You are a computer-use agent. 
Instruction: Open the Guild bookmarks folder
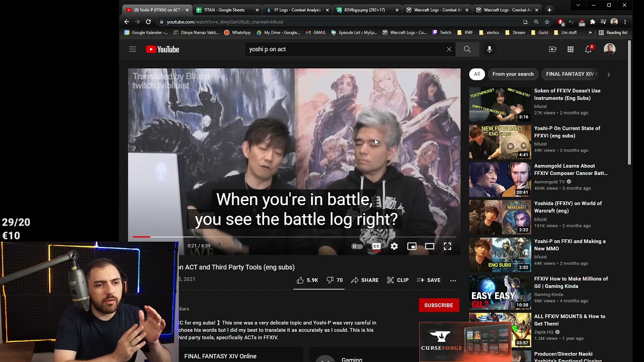click(x=539, y=33)
